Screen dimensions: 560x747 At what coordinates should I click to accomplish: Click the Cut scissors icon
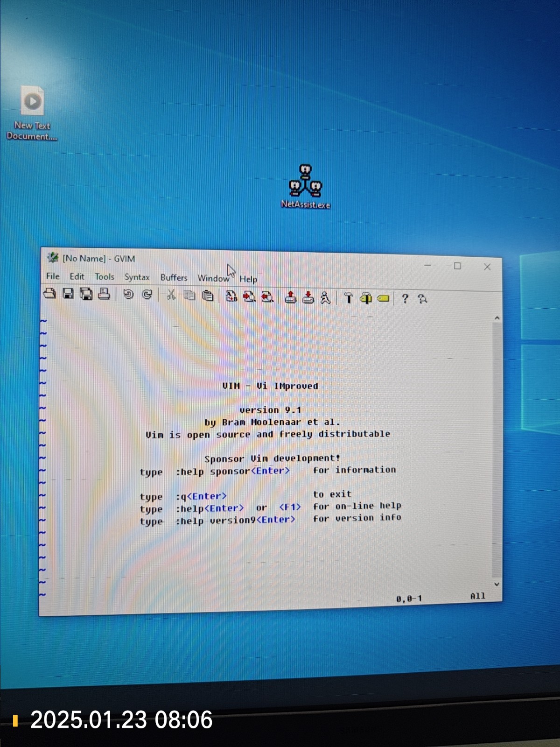click(x=171, y=295)
